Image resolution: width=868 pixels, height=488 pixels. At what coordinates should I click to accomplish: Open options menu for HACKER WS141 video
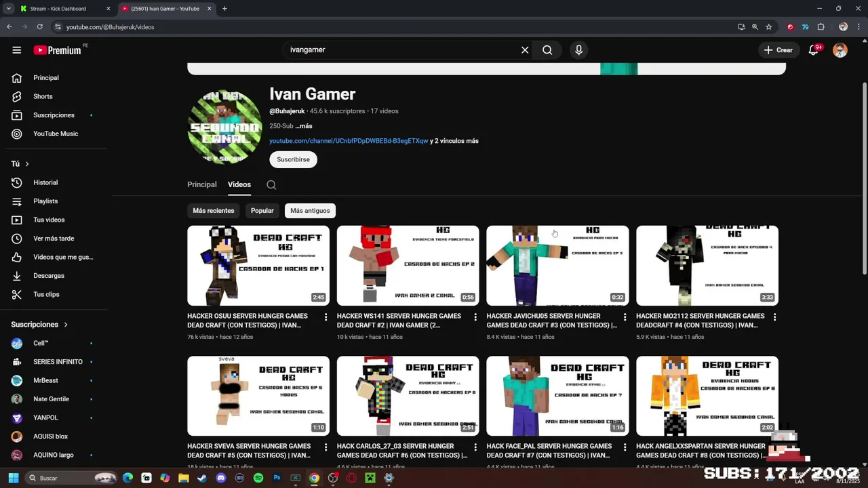click(x=475, y=317)
